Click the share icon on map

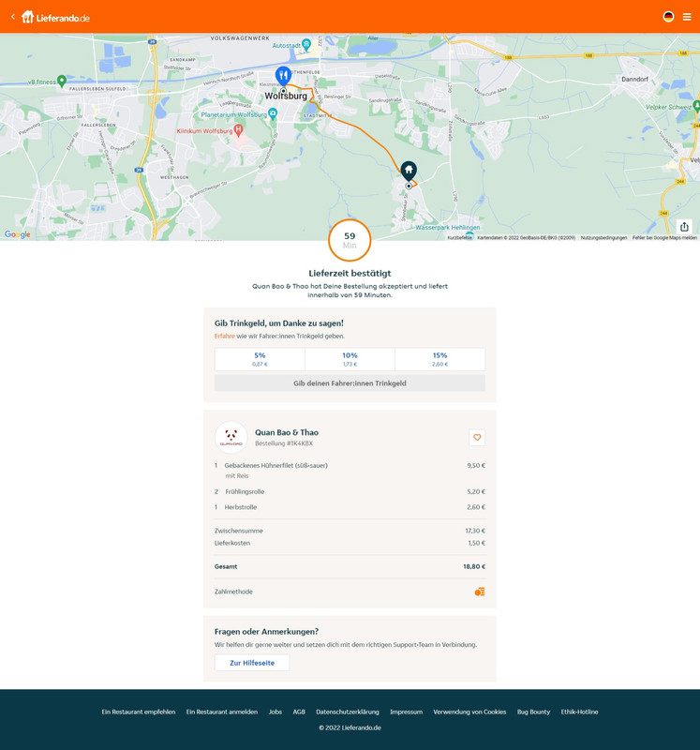[684, 226]
